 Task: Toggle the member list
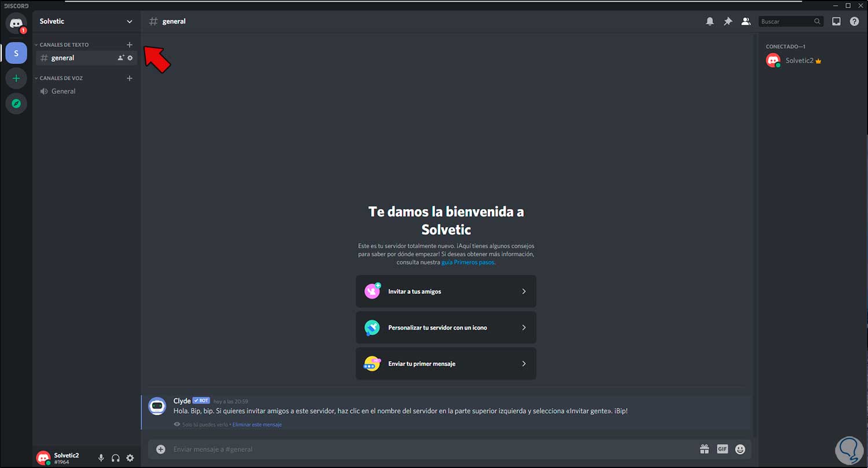(746, 21)
